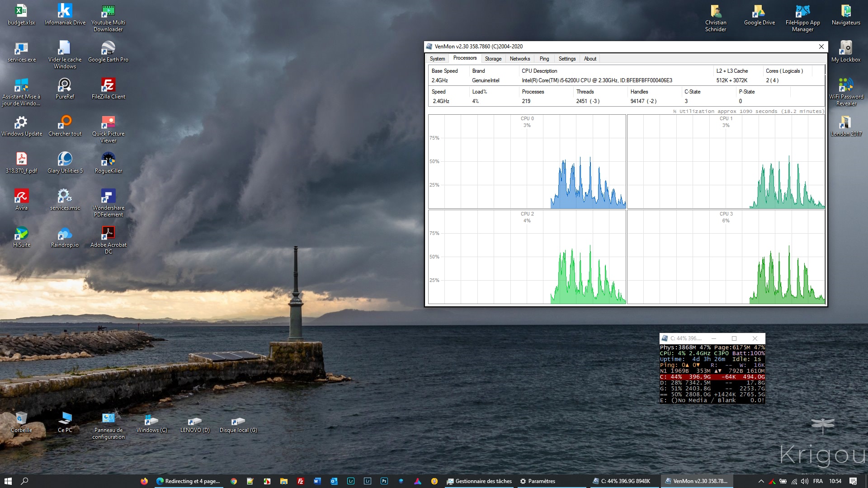Close the VenMon v2.30 window
Screen dimensions: 868x488
tap(821, 47)
